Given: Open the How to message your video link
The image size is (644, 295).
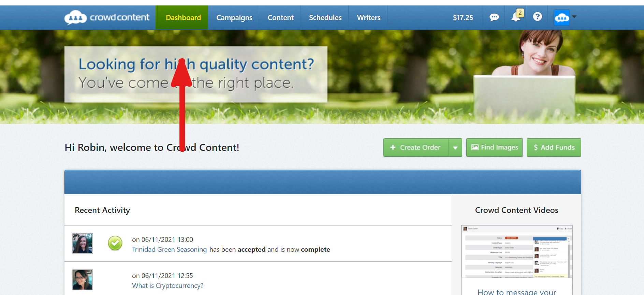Looking at the screenshot, I should click(x=517, y=292).
